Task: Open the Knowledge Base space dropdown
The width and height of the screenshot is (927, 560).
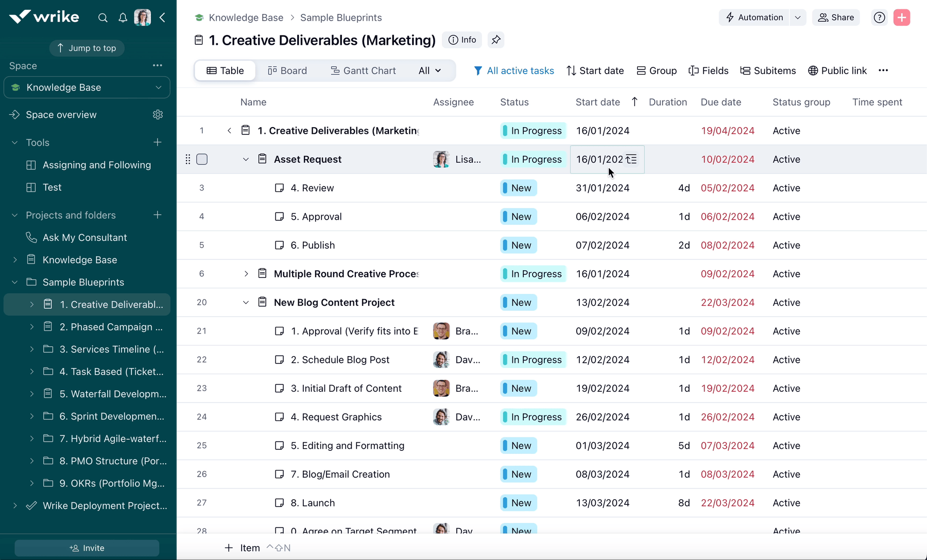Action: coord(159,87)
